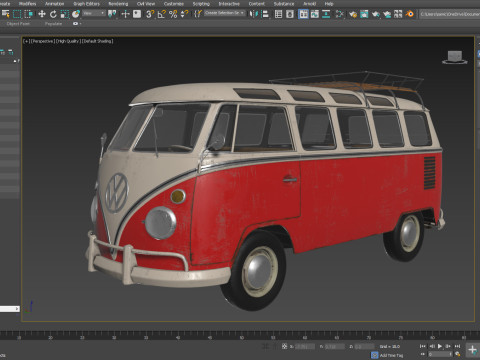Open the Animation menu
This screenshot has height=360, width=480.
(54, 4)
